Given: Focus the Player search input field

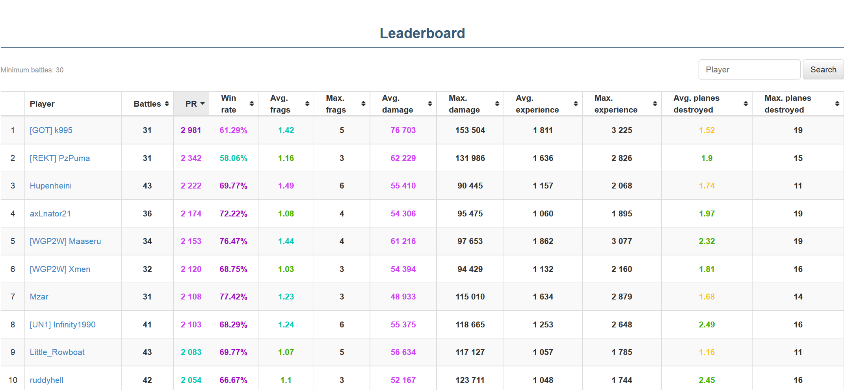Looking at the screenshot, I should (x=749, y=70).
